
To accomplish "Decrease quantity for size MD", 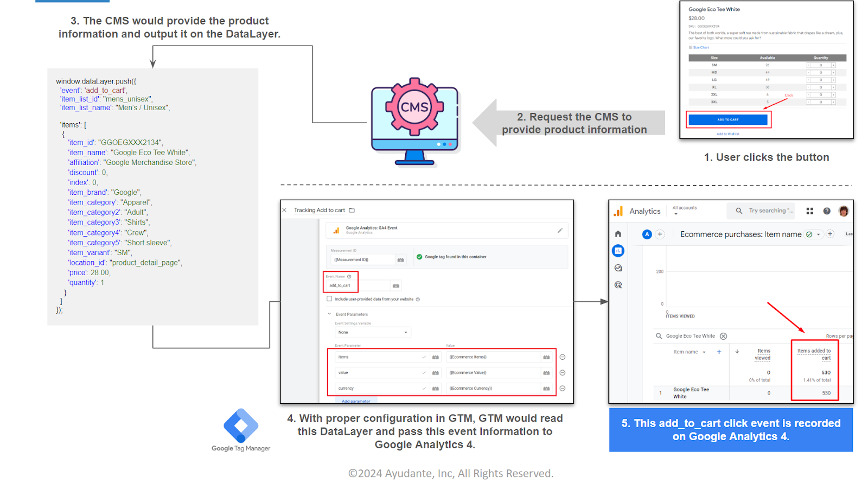I will pyautogui.click(x=808, y=72).
